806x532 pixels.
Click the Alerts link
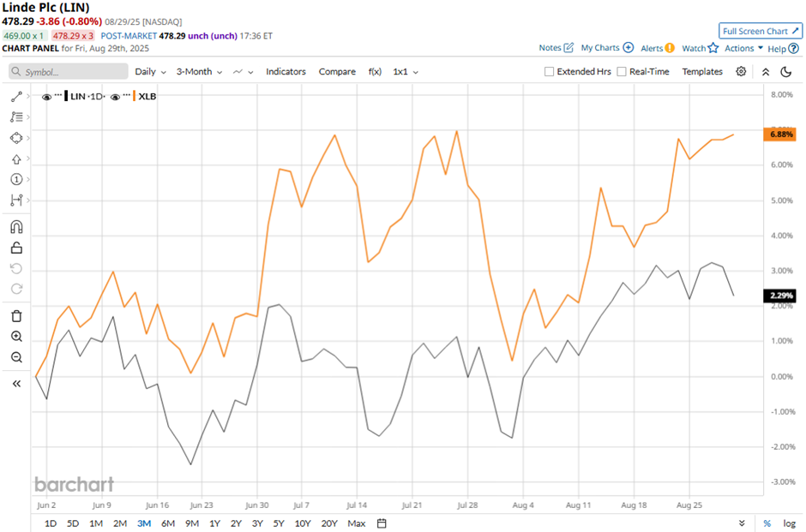point(652,48)
